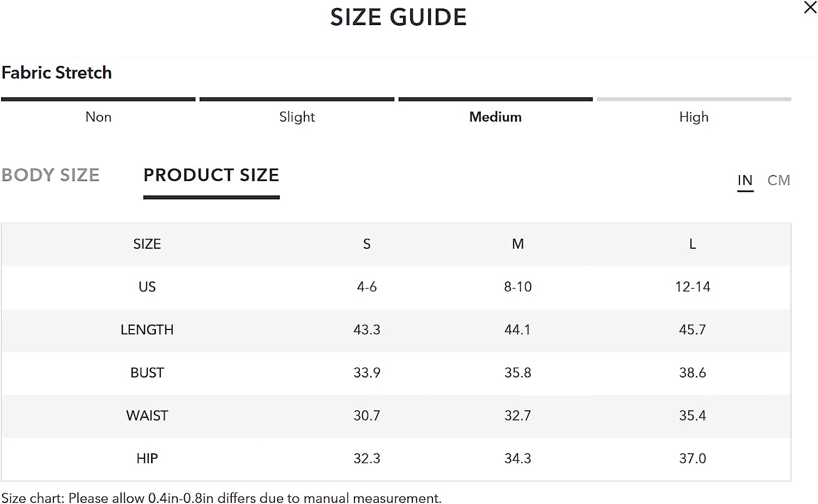Select the PRODUCT SIZE tab

tap(212, 175)
